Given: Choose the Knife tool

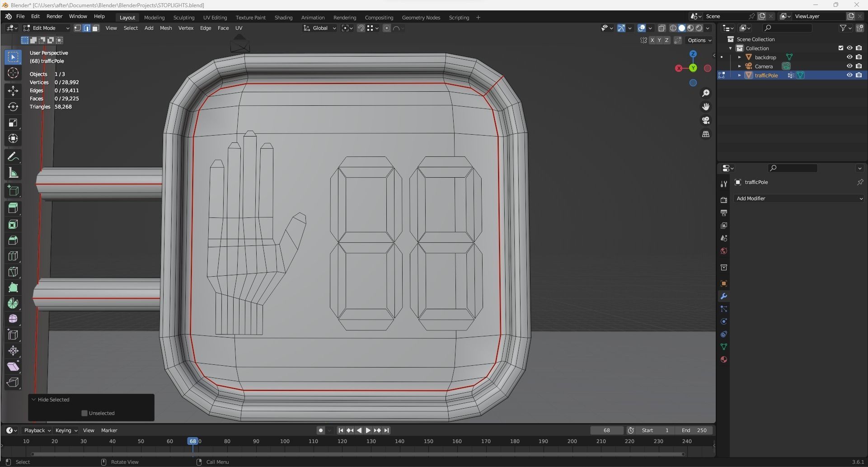Looking at the screenshot, I should coord(13,272).
